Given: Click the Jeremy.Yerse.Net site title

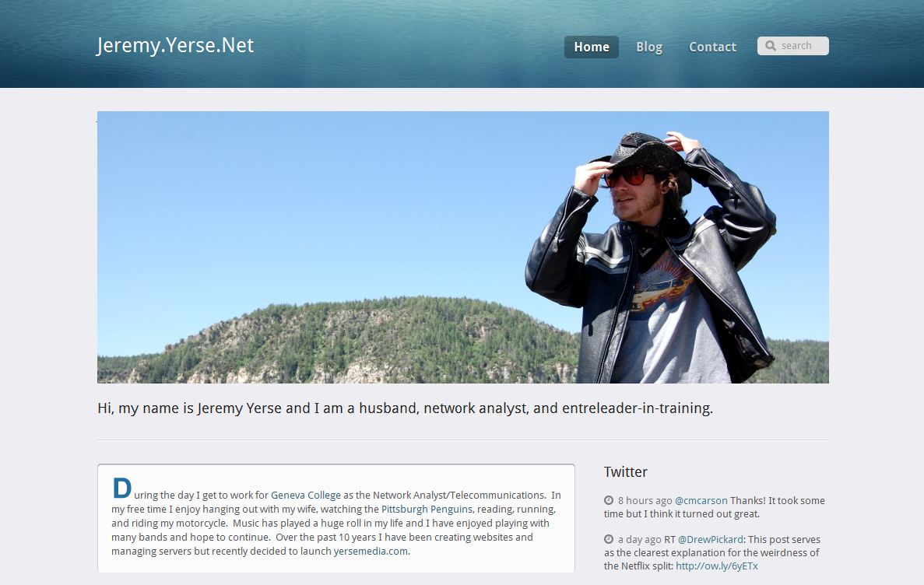Looking at the screenshot, I should (x=175, y=45).
